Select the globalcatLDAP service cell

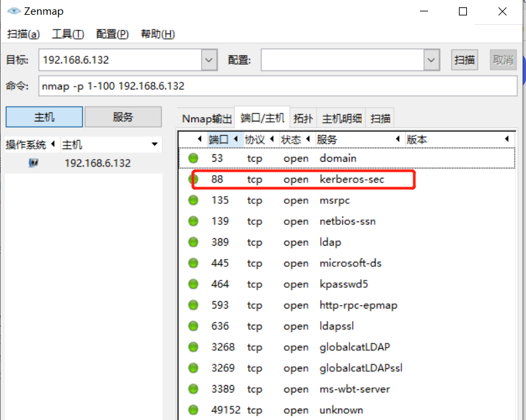[354, 348]
